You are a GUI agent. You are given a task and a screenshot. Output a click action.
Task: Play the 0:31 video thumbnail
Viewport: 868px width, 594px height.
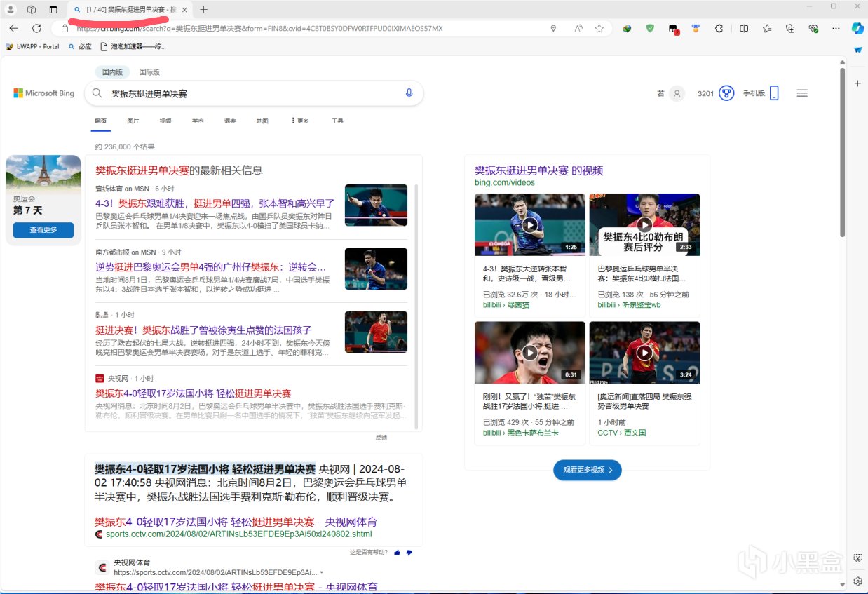(530, 352)
